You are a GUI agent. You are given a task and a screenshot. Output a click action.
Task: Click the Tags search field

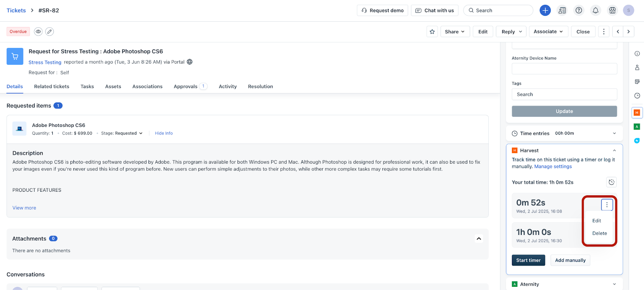pos(564,94)
